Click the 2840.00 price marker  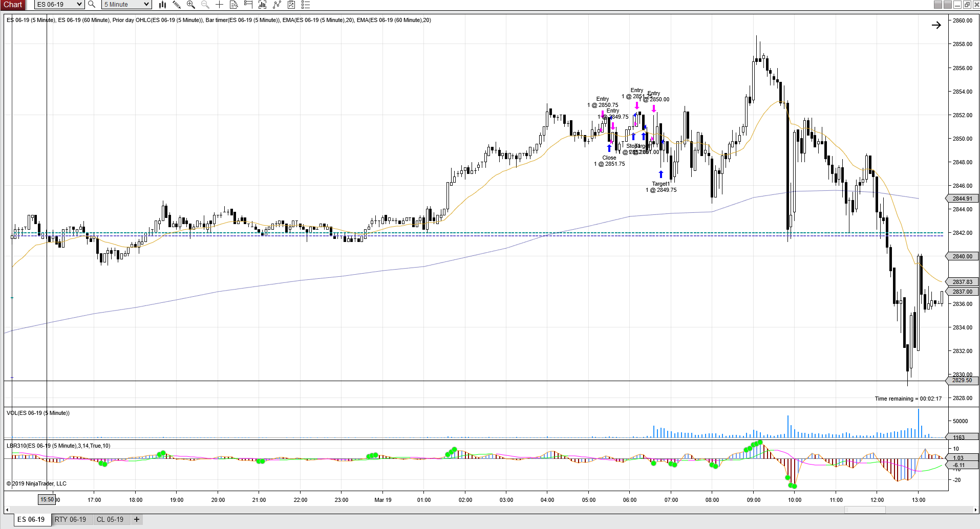click(962, 256)
